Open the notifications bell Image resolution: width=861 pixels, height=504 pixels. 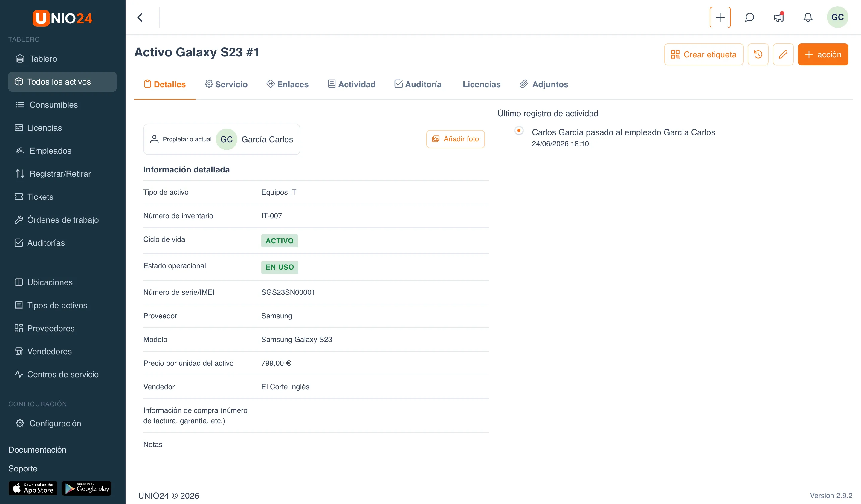pyautogui.click(x=808, y=17)
